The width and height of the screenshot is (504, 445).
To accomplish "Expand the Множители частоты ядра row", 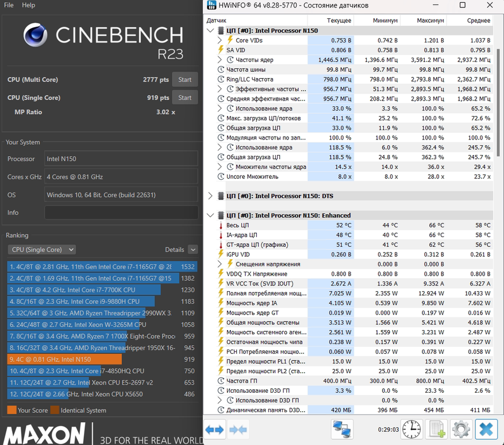I will click(x=220, y=167).
